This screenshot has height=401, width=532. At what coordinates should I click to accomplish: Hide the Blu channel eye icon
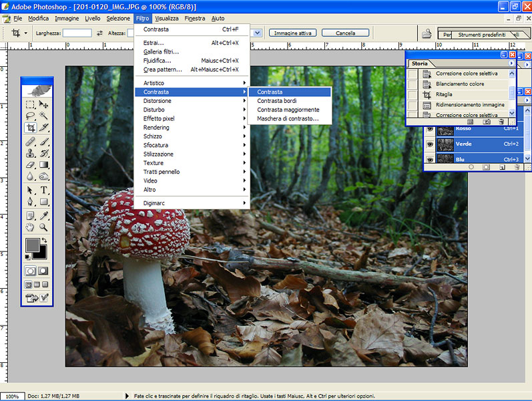click(x=430, y=159)
